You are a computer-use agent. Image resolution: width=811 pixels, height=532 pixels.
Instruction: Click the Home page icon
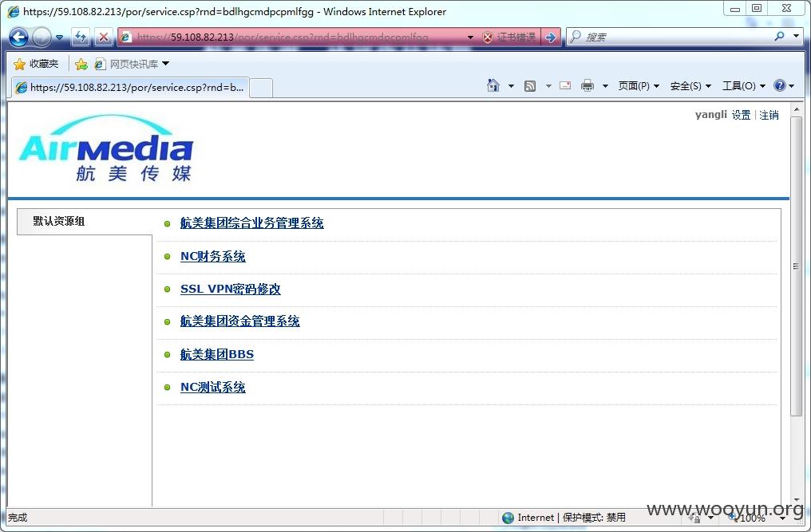493,86
